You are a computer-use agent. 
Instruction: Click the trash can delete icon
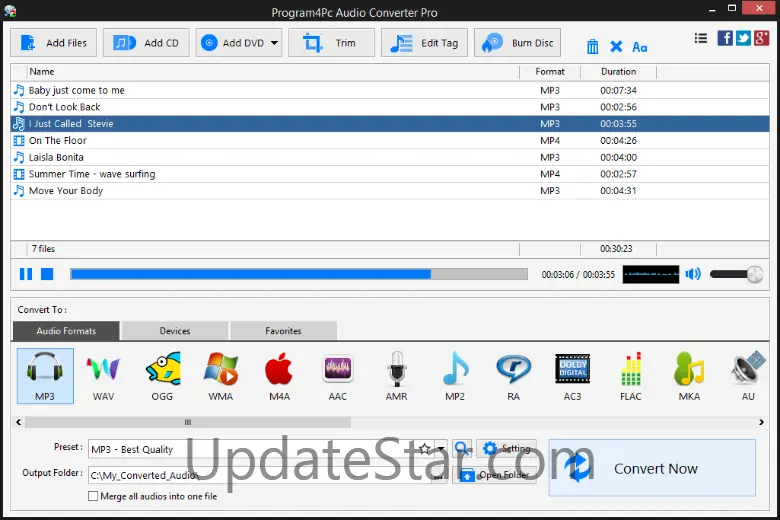[592, 47]
